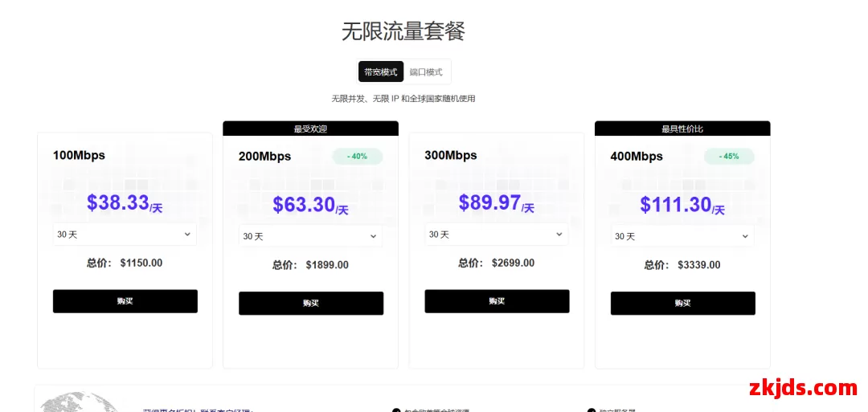This screenshot has width=868, height=412.
Task: Click the 最具性价比 banner
Action: coord(682,128)
